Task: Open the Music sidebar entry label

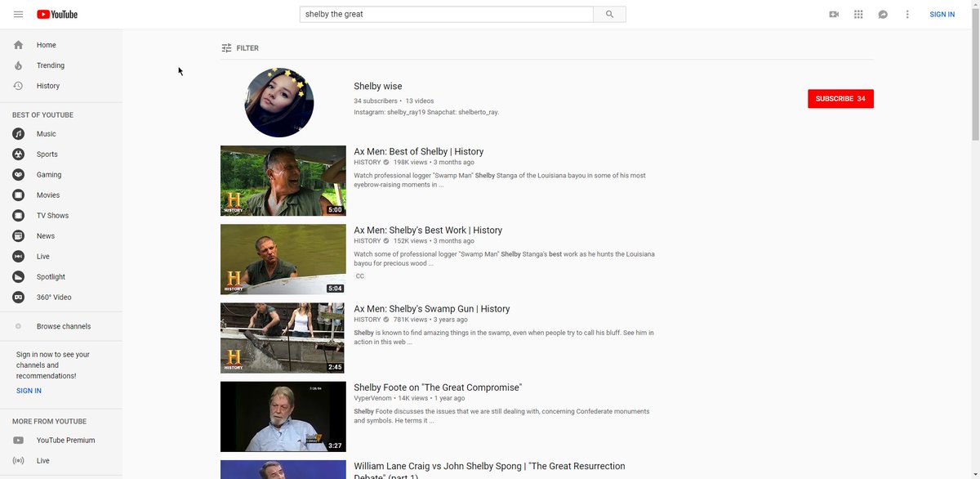Action: point(47,134)
